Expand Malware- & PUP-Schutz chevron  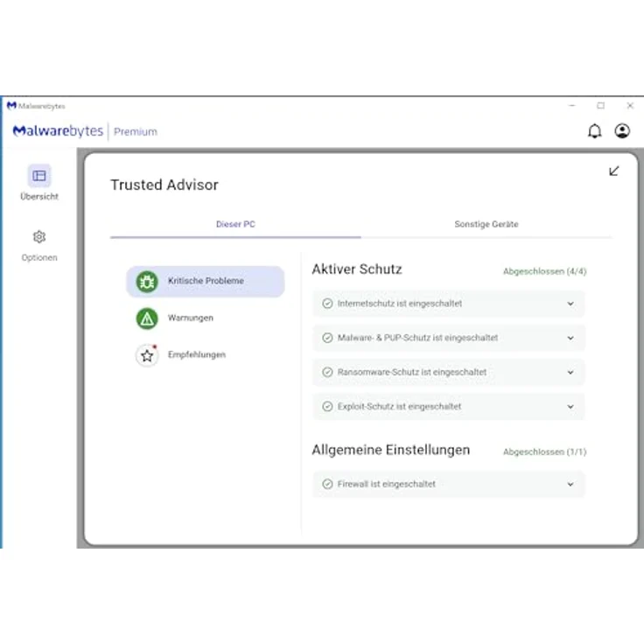[x=570, y=338]
